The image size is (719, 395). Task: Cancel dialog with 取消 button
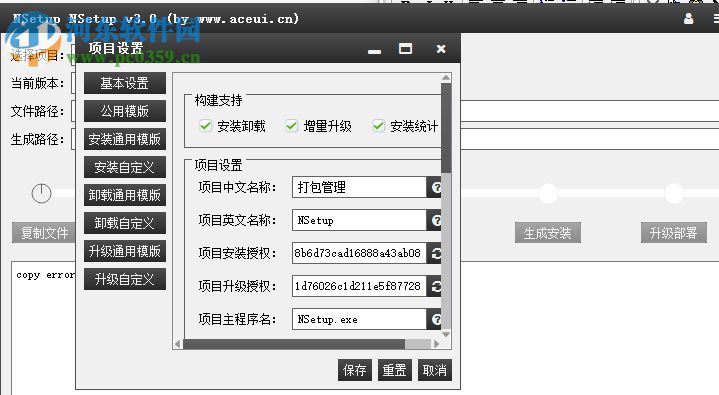point(434,370)
